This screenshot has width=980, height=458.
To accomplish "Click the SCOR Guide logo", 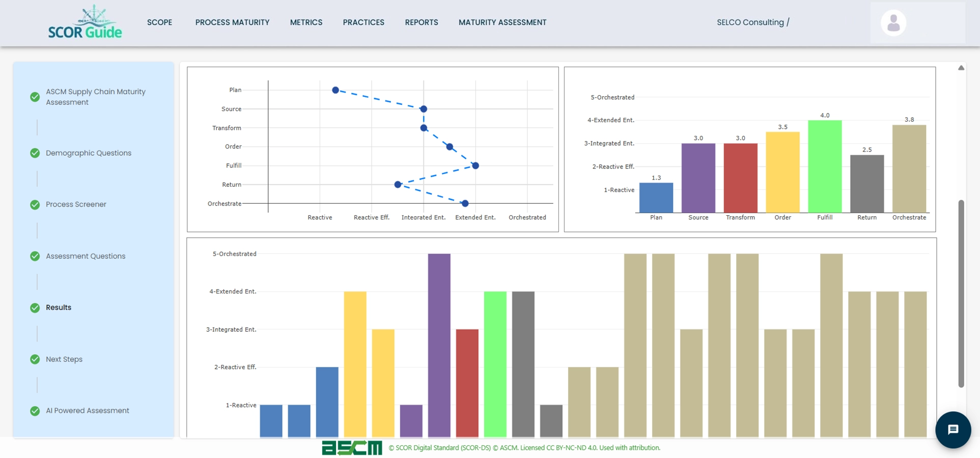I will (85, 22).
